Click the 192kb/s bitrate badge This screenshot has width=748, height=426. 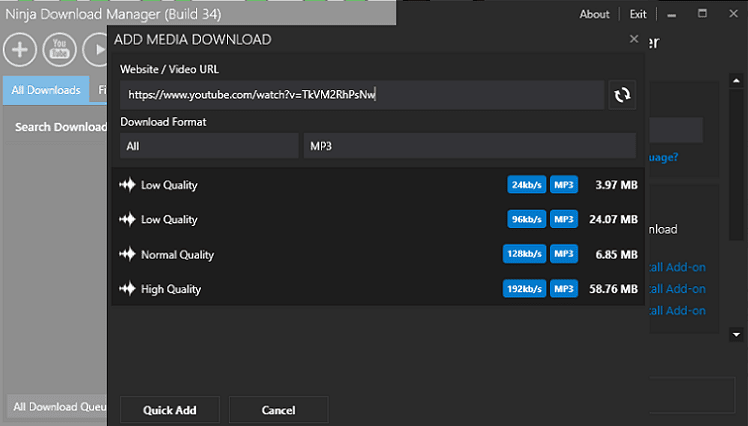tap(524, 289)
